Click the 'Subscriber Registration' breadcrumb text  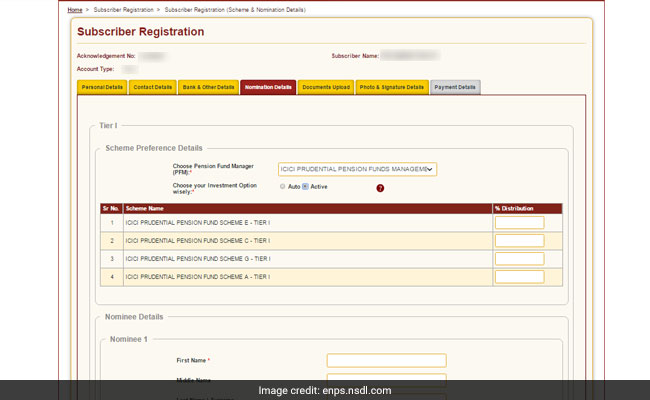coord(124,10)
